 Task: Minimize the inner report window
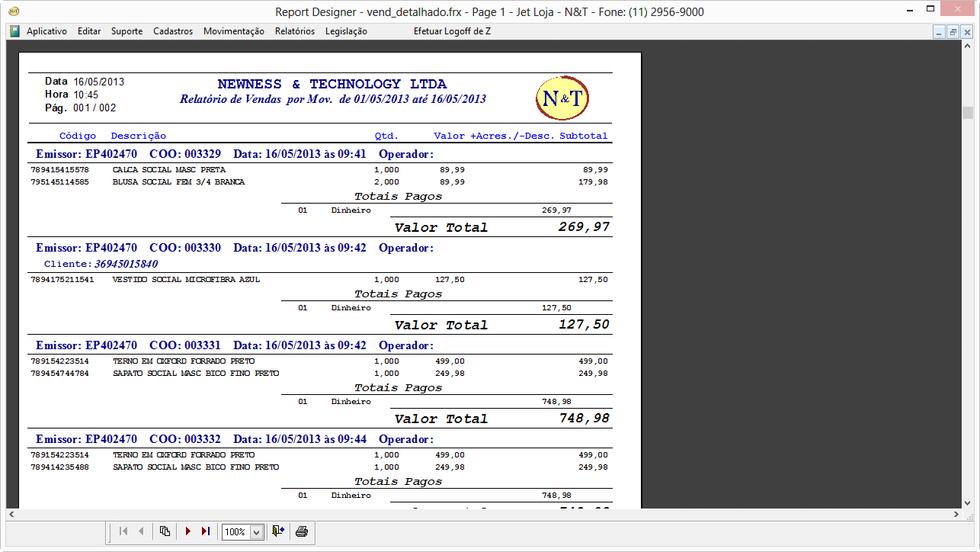940,32
